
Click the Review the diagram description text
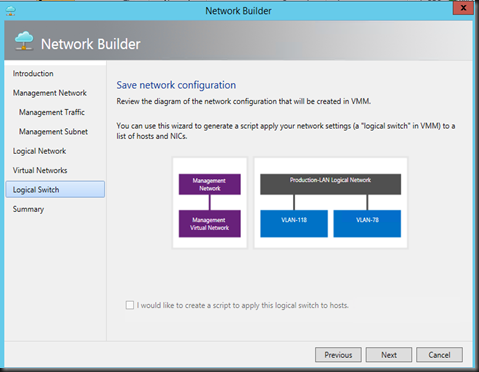(244, 101)
